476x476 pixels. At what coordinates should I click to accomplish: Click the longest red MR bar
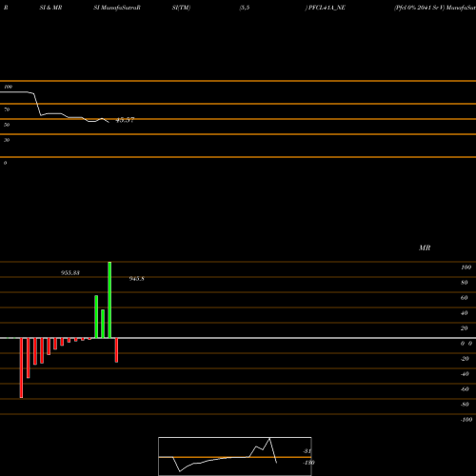pos(21,367)
